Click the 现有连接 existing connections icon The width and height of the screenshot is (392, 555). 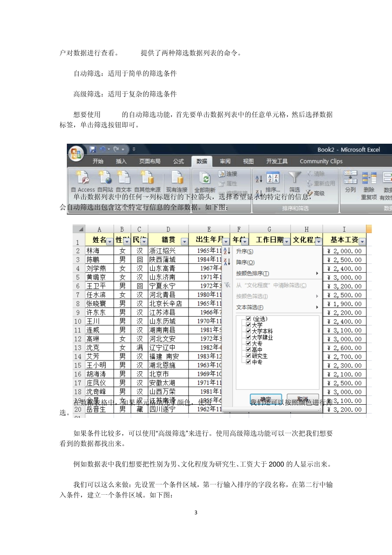pyautogui.click(x=177, y=178)
